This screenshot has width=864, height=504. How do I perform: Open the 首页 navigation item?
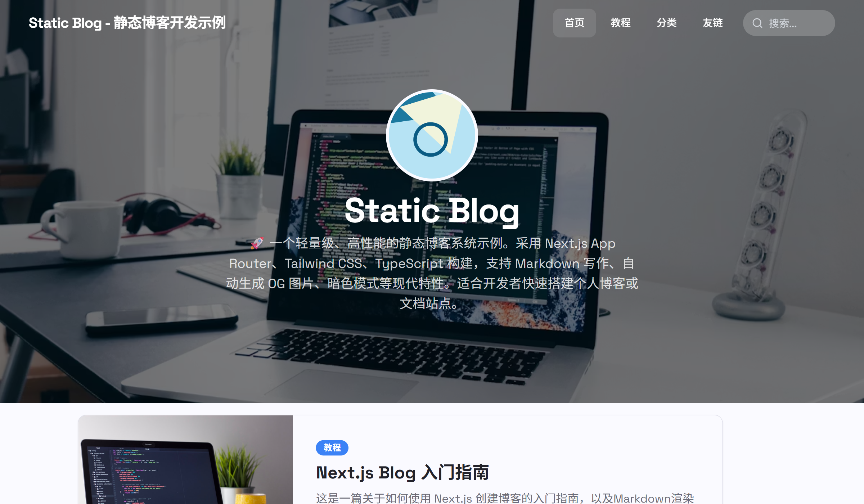point(575,23)
